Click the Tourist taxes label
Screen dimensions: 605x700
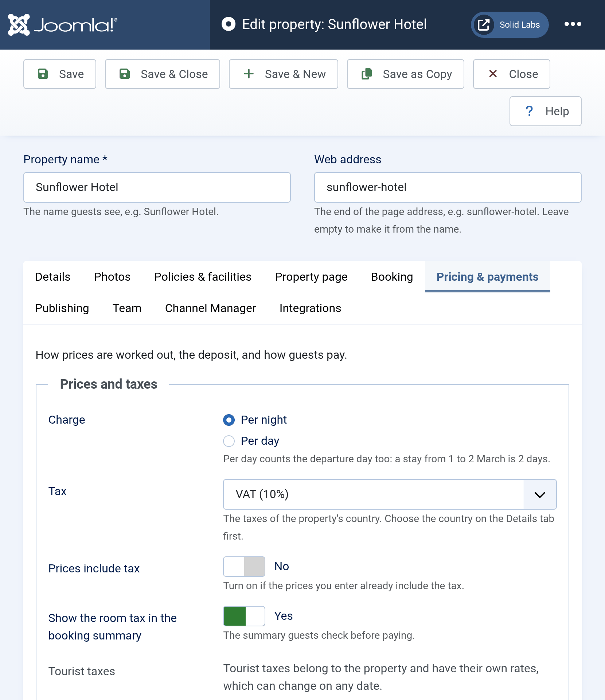pyautogui.click(x=82, y=671)
